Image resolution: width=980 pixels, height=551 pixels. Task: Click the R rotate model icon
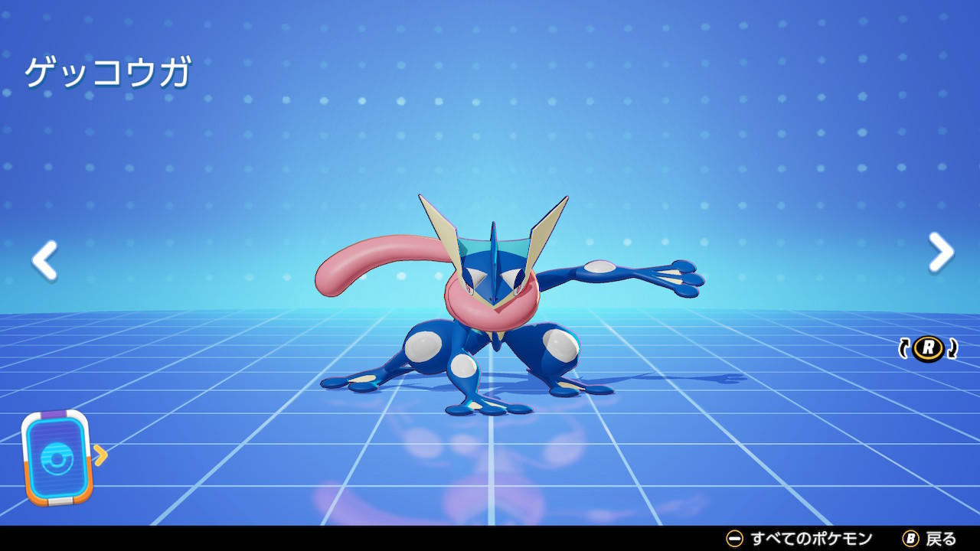pos(928,349)
